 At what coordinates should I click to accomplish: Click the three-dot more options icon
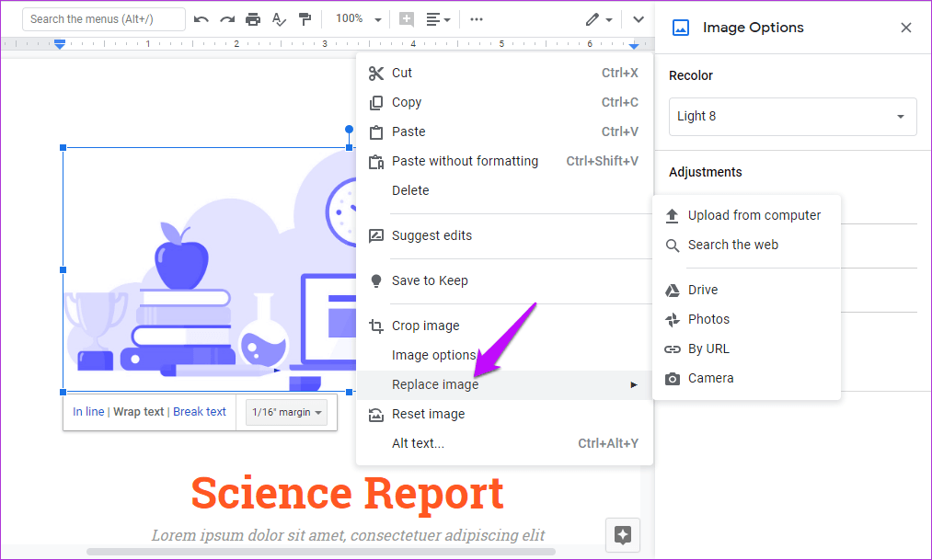tap(476, 19)
